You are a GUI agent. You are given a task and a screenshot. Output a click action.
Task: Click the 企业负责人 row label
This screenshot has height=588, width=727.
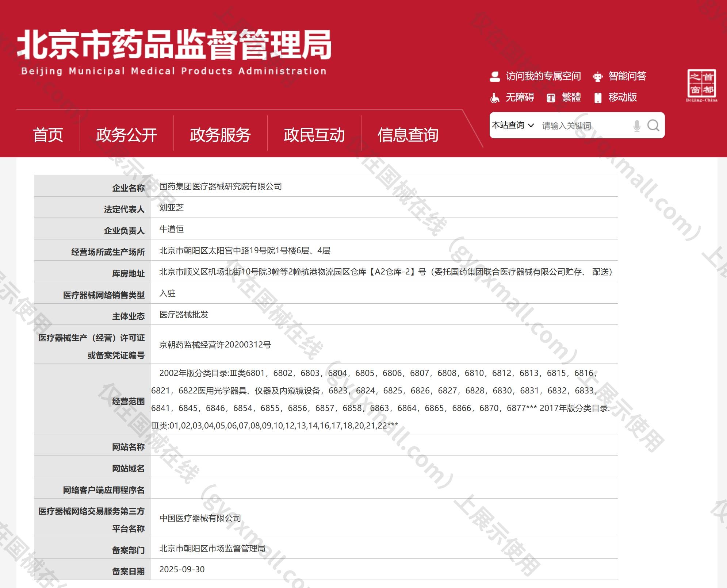point(124,231)
